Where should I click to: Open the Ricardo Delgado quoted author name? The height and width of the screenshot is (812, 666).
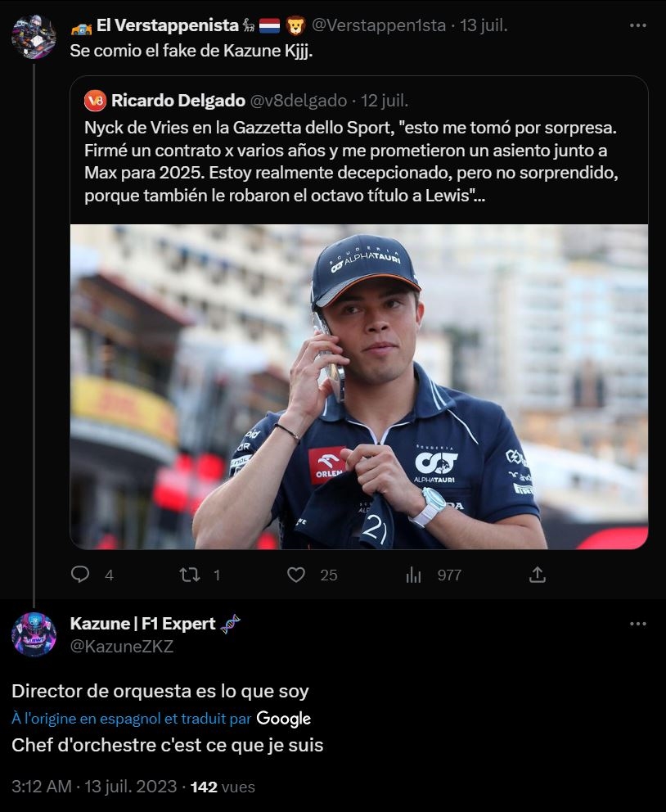tap(178, 101)
